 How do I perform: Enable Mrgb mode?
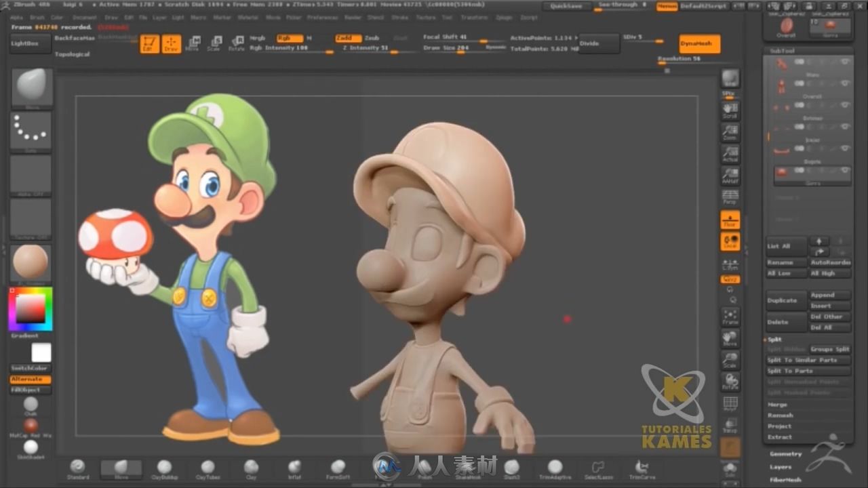(258, 39)
